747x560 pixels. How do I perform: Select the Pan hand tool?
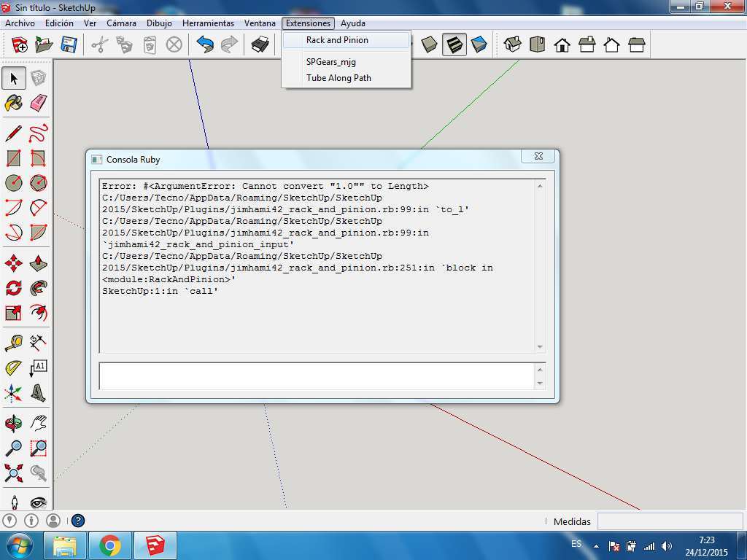38,423
